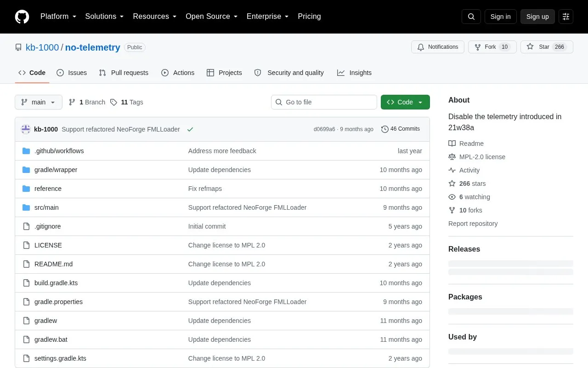This screenshot has height=368, width=588.
Task: Switch to the Pull requests tab
Action: tap(124, 73)
